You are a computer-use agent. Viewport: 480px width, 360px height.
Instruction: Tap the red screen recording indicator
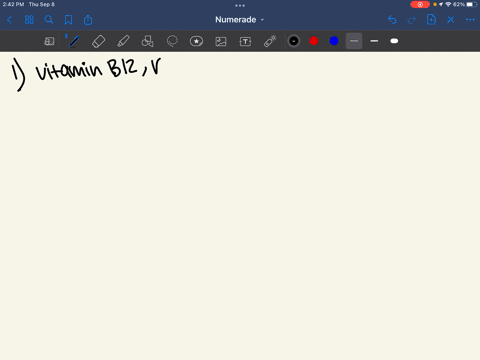[420, 4]
